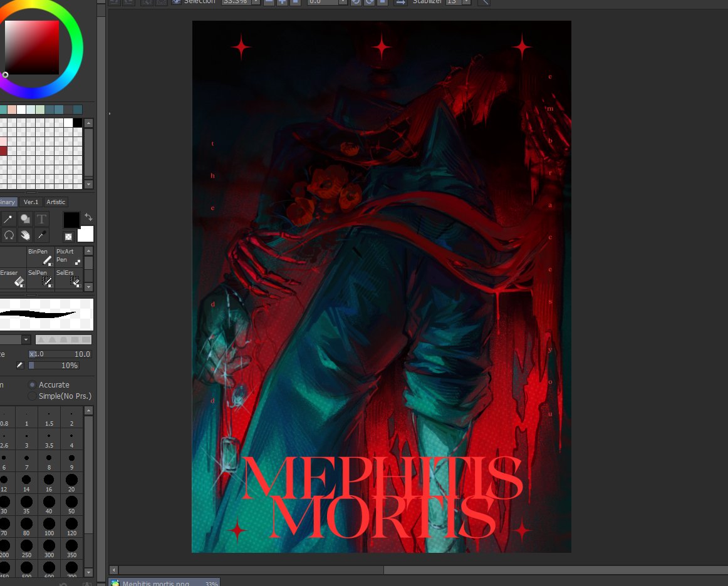Pick the dark red swatch in palette grid
Image resolution: width=728 pixels, height=586 pixels.
(x=3, y=151)
